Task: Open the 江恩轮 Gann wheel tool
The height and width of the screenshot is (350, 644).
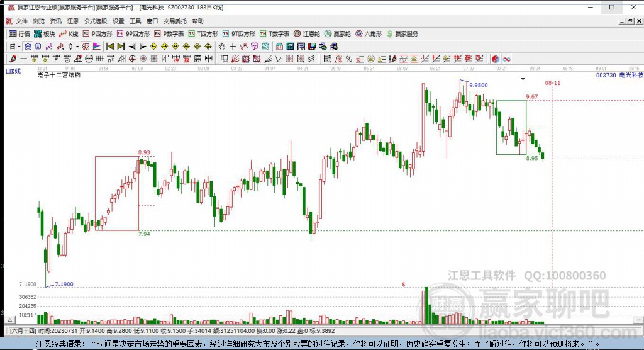Action: click(x=306, y=34)
